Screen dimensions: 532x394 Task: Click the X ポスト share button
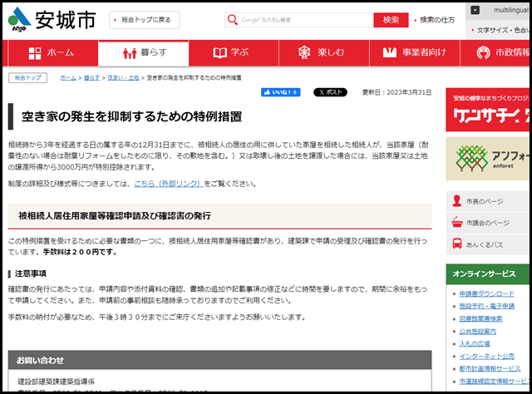pyautogui.click(x=330, y=92)
